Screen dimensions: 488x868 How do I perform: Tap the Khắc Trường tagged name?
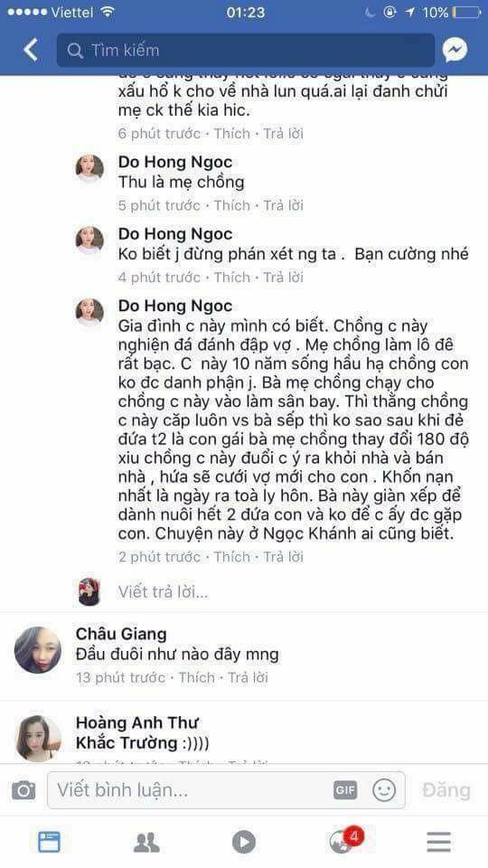[127, 742]
